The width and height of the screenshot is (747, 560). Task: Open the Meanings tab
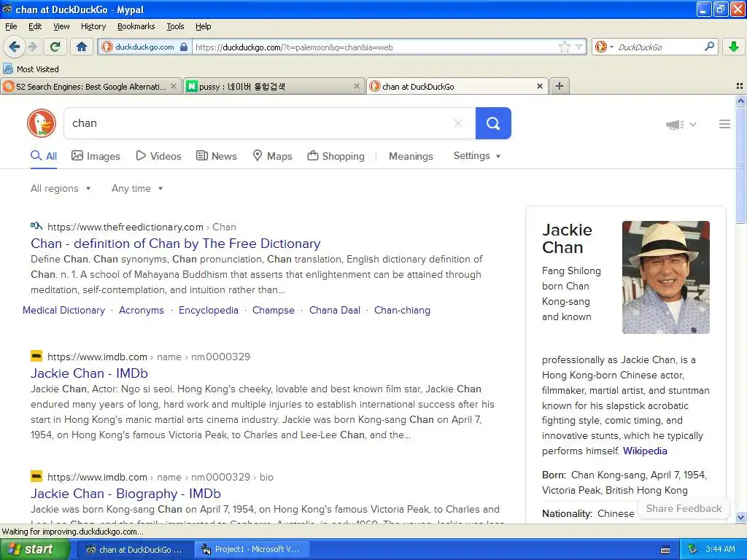click(x=411, y=156)
